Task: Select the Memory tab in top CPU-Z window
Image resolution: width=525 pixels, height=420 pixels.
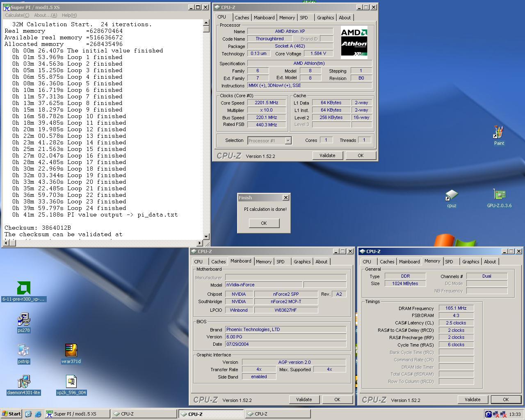Action: pyautogui.click(x=287, y=18)
